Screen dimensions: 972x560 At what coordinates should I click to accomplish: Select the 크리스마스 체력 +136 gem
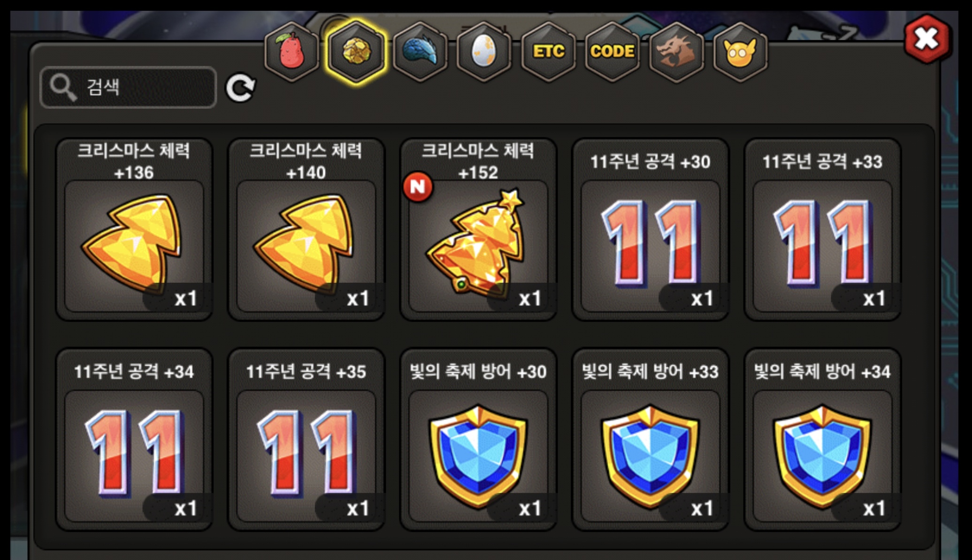134,229
